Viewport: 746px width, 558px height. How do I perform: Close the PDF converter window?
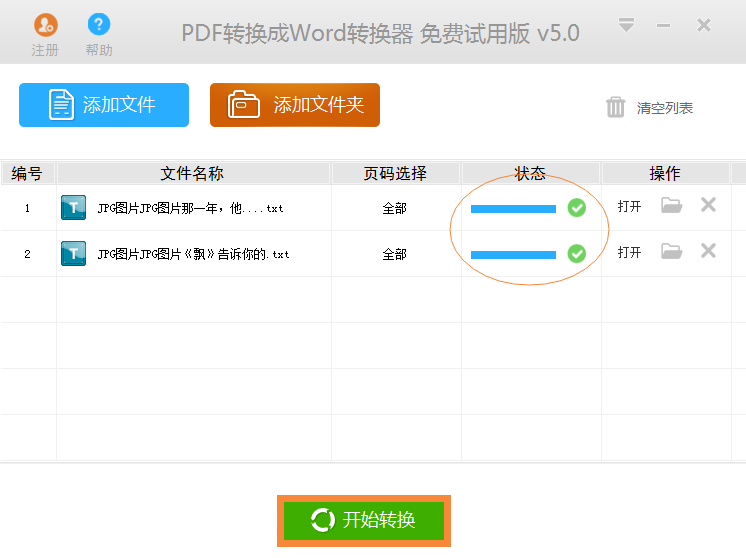click(x=704, y=25)
